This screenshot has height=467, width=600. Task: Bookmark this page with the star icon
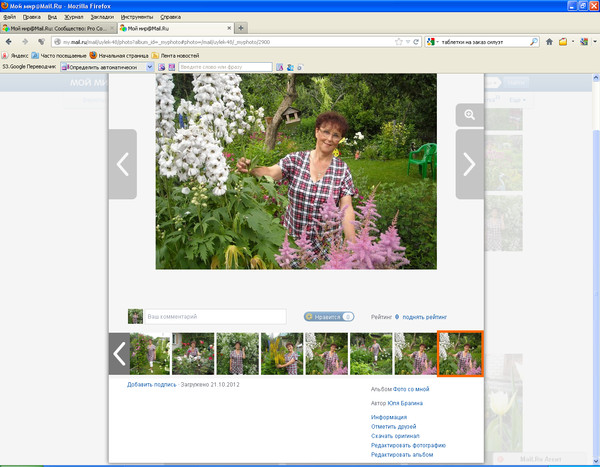click(x=399, y=42)
